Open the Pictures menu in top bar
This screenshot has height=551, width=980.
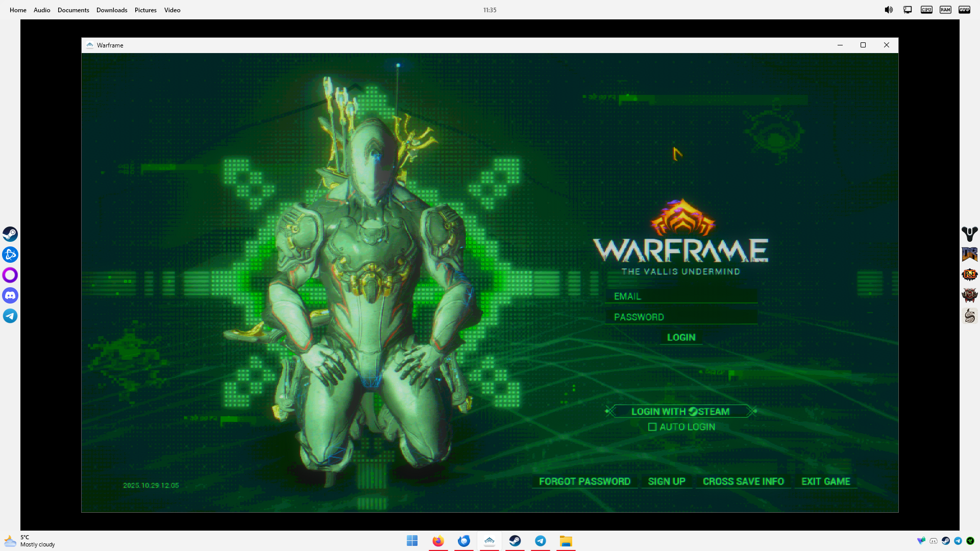tap(145, 10)
